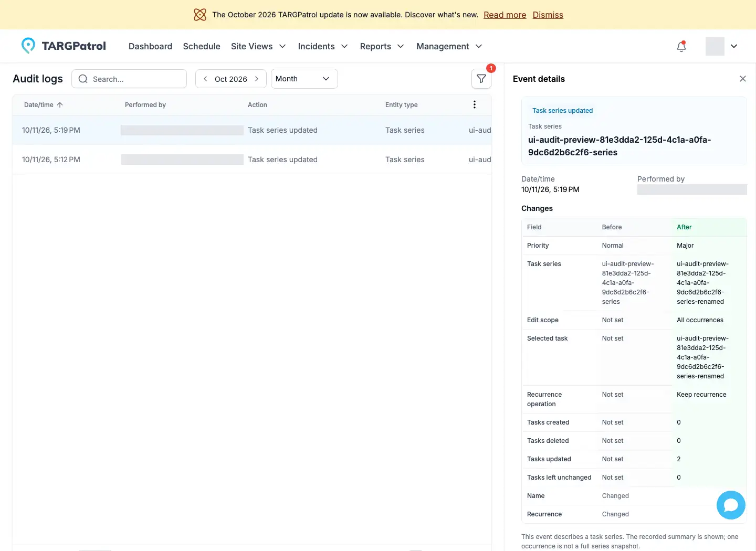The image size is (756, 551).
Task: Close the Event details panel
Action: [x=743, y=79]
